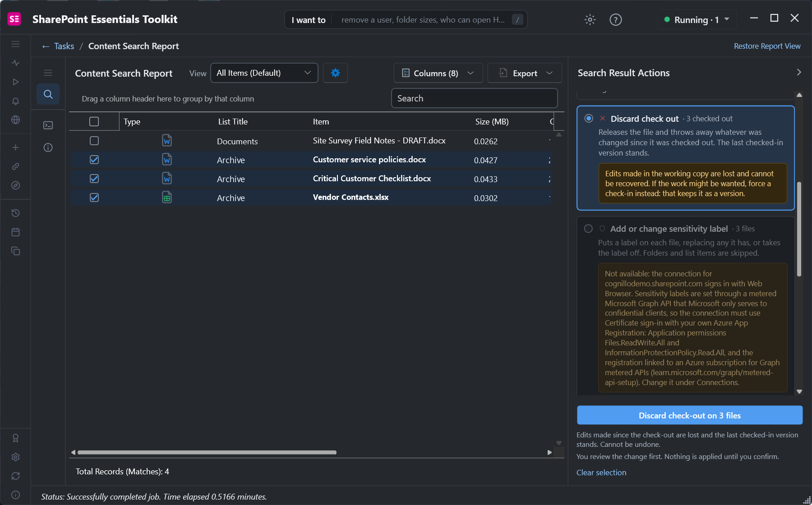Sort by the Size (MB) column header
The width and height of the screenshot is (812, 505).
(x=492, y=122)
